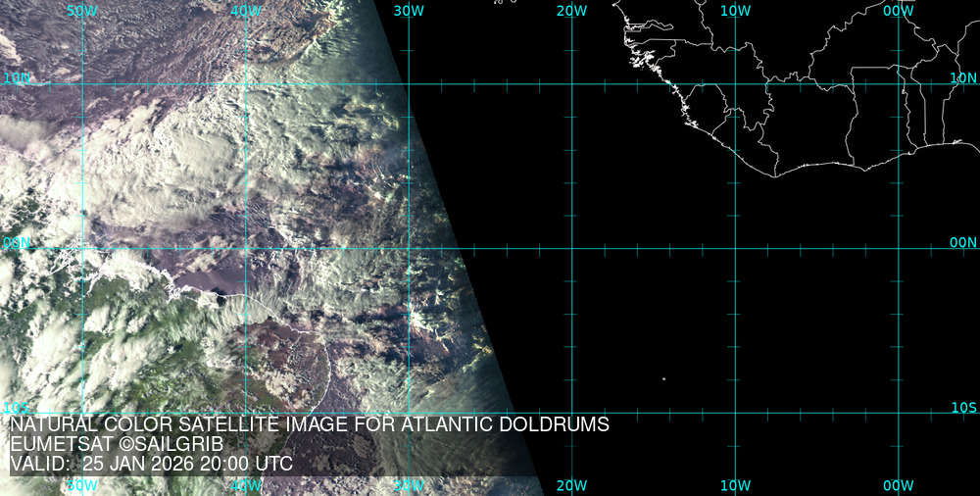The width and height of the screenshot is (980, 496).
Task: Click the 00W label at bottom edge
Action: click(x=898, y=485)
